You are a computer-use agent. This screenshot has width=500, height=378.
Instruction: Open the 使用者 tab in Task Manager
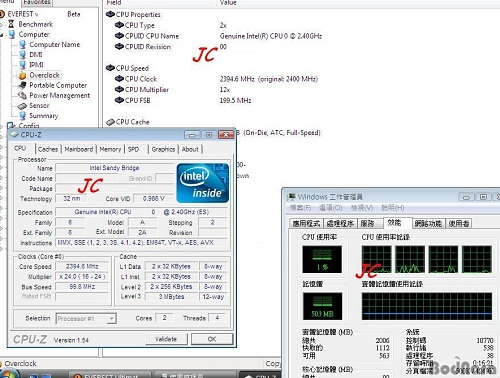point(459,223)
